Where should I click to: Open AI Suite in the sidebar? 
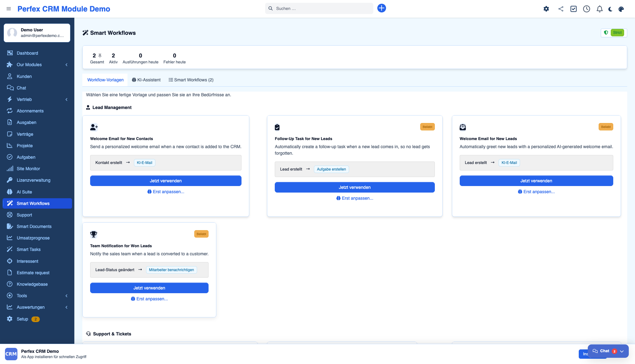tap(24, 192)
